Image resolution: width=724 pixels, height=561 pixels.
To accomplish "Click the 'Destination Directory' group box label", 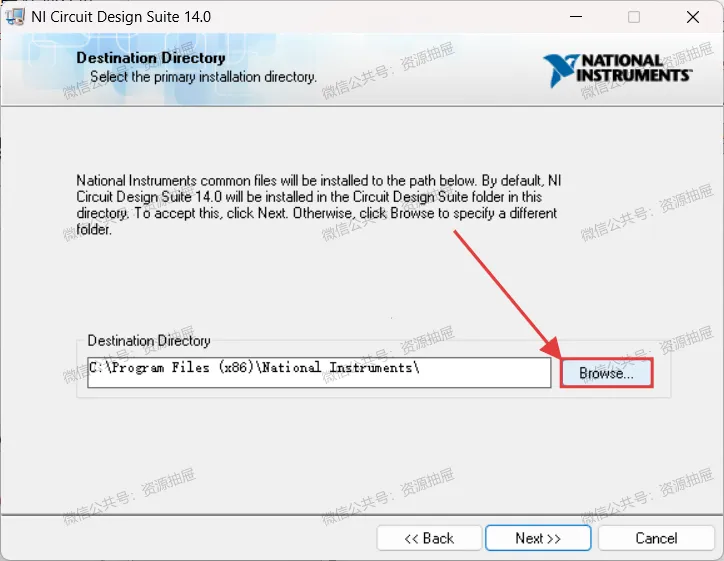I will pos(149,341).
